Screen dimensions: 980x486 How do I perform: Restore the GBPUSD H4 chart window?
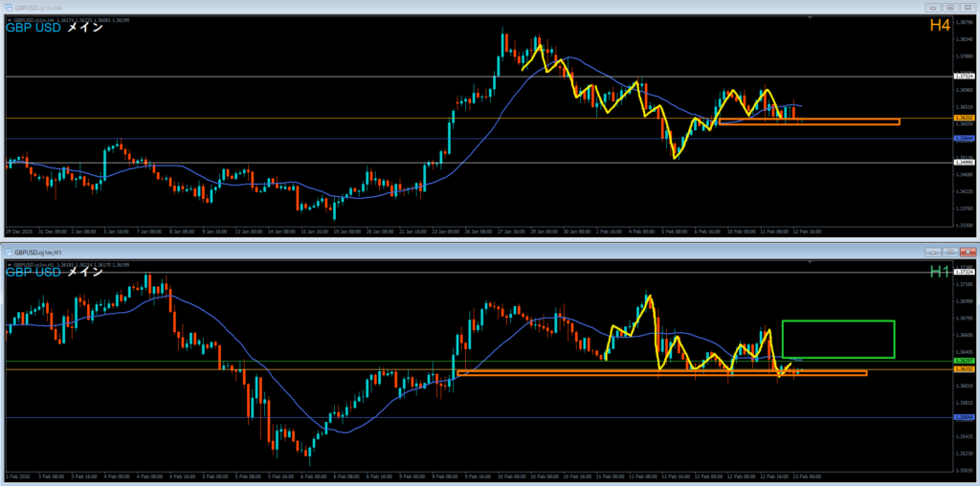pos(950,8)
